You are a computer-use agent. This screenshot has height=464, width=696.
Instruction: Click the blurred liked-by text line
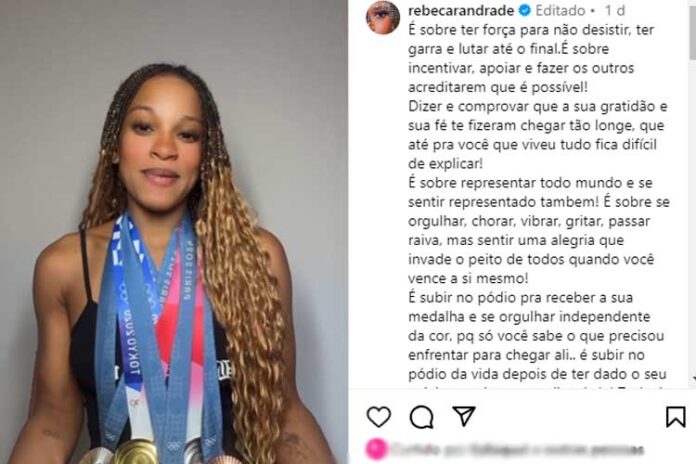tap(517, 449)
